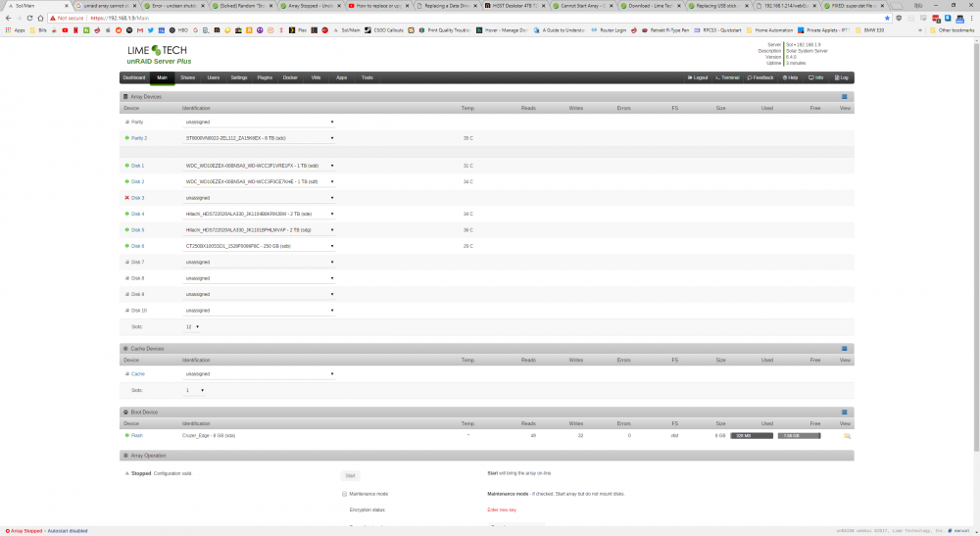The image size is (980, 536).
Task: Click the green status dot for Parity 2
Action: coord(126,138)
